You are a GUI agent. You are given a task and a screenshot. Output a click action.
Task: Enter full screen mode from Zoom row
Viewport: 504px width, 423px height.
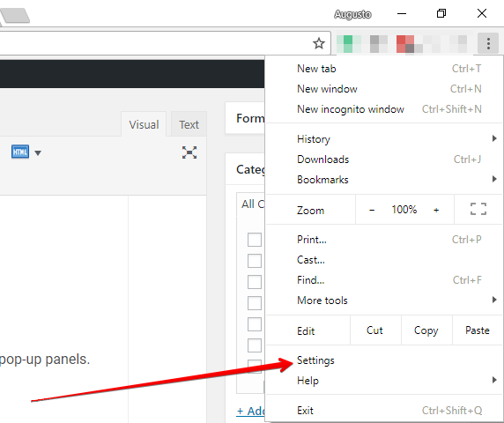pos(478,209)
